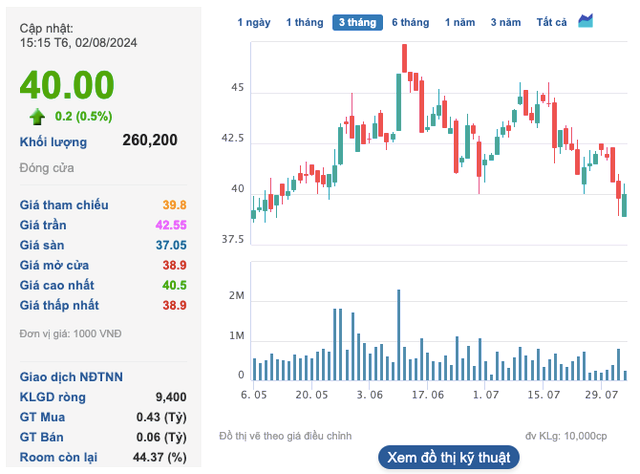Switch to the 1 tháng range
The width and height of the screenshot is (640, 474).
[x=303, y=22]
